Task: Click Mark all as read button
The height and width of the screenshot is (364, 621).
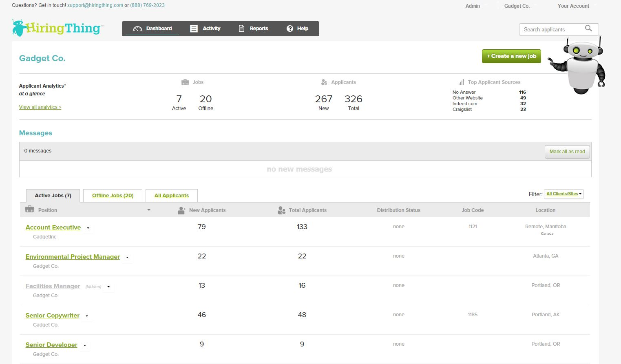Action: 567,152
